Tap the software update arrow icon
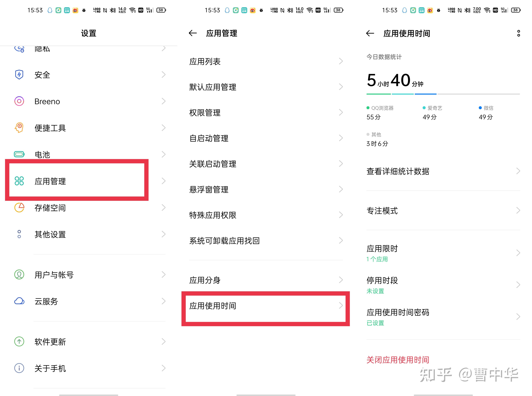 coord(19,341)
